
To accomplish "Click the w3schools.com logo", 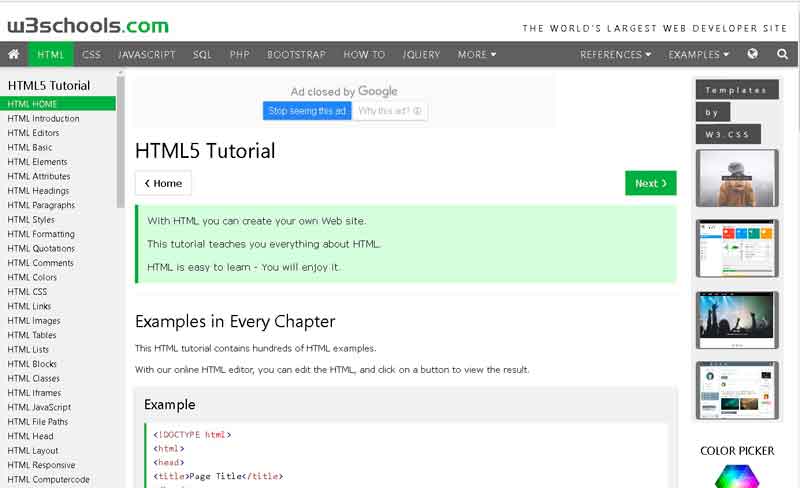I will point(88,26).
